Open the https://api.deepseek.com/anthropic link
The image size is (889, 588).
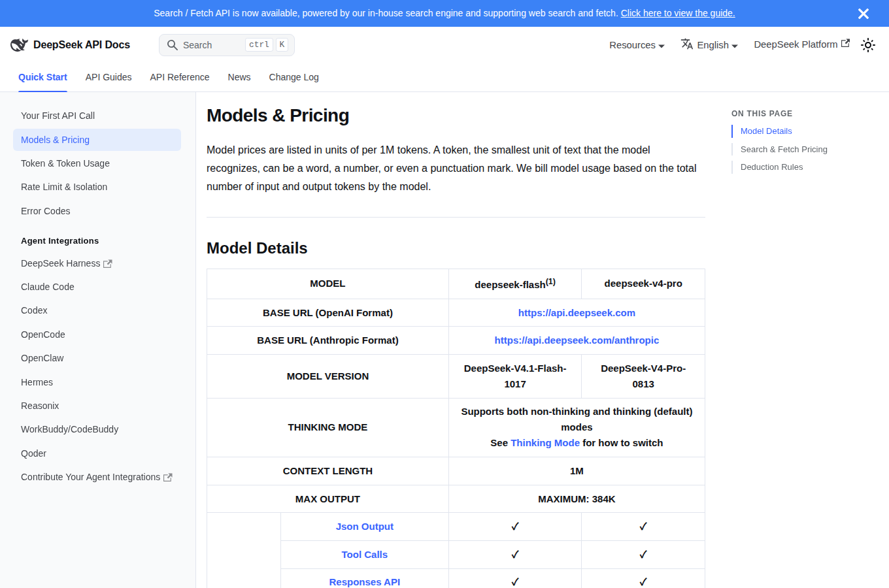577,340
